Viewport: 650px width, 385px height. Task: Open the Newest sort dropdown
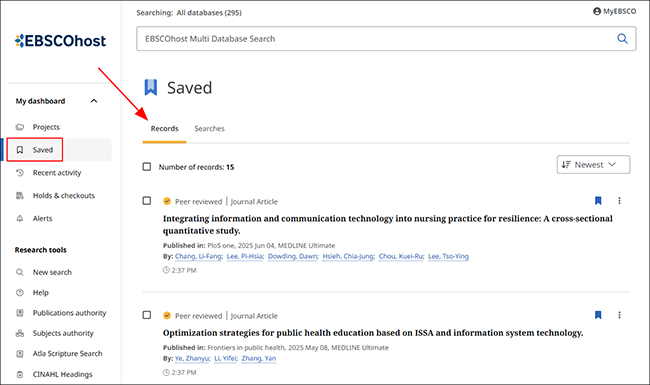pyautogui.click(x=593, y=165)
